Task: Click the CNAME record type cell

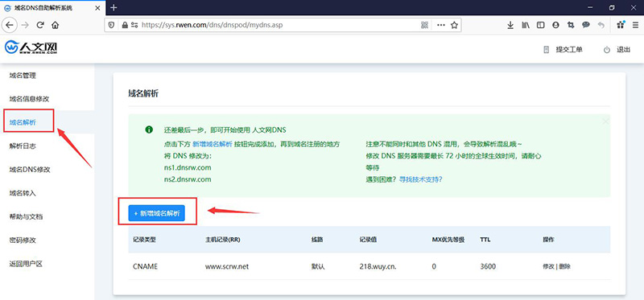Action: 146,266
